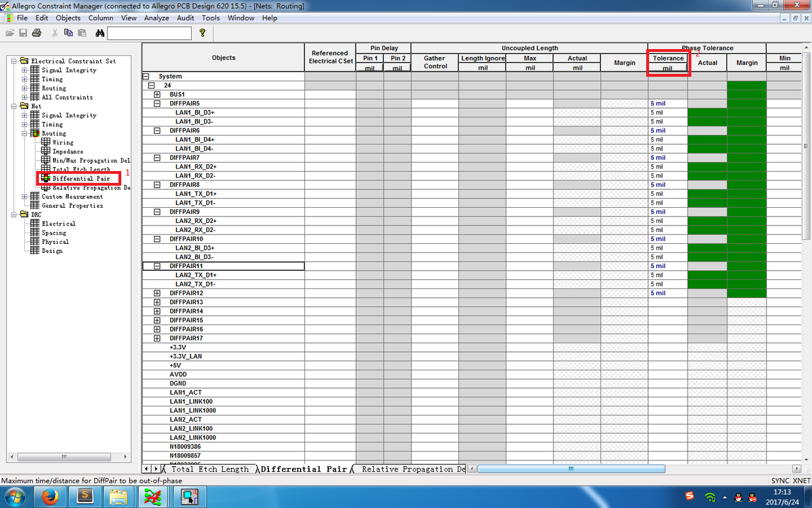812x508 pixels.
Task: Expand the BUS1 row
Action: click(157, 94)
